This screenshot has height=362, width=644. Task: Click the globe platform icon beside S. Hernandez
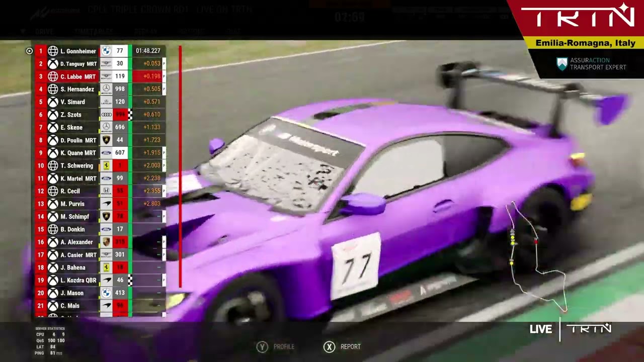(53, 89)
